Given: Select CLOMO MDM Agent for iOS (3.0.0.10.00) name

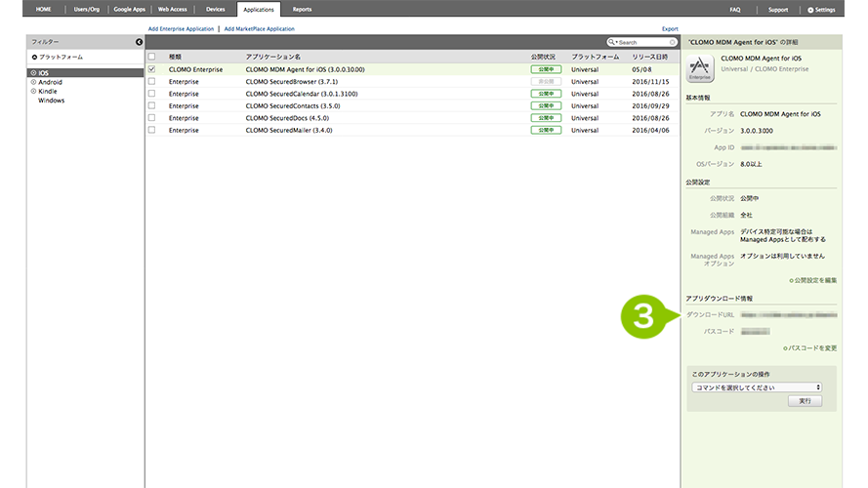Looking at the screenshot, I should (x=305, y=69).
